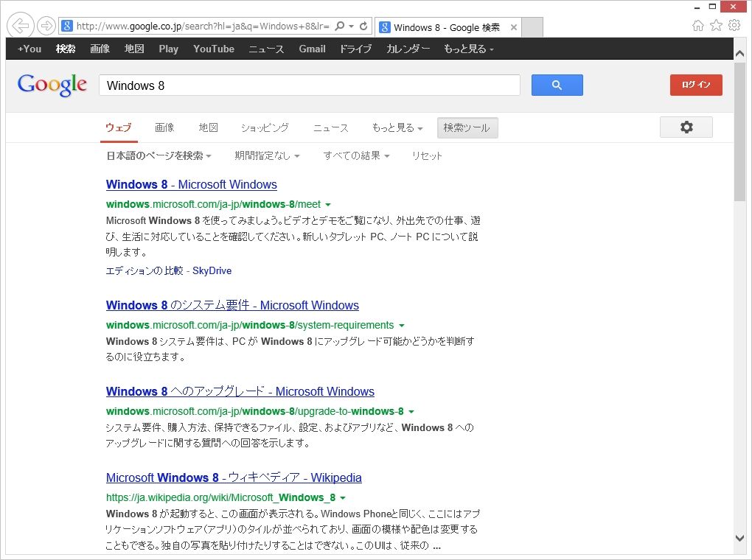This screenshot has width=752, height=560.
Task: Open favorites star icon
Action: [x=716, y=25]
